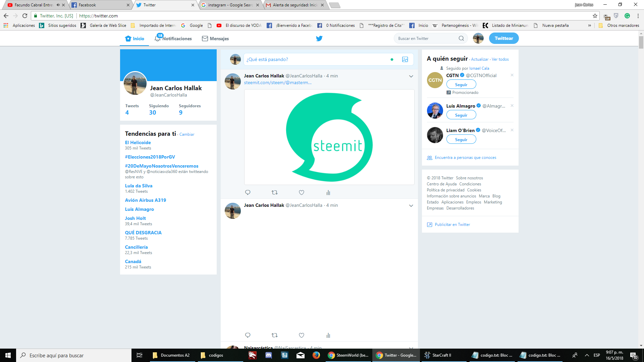Bookmark page with the star icon

(595, 16)
